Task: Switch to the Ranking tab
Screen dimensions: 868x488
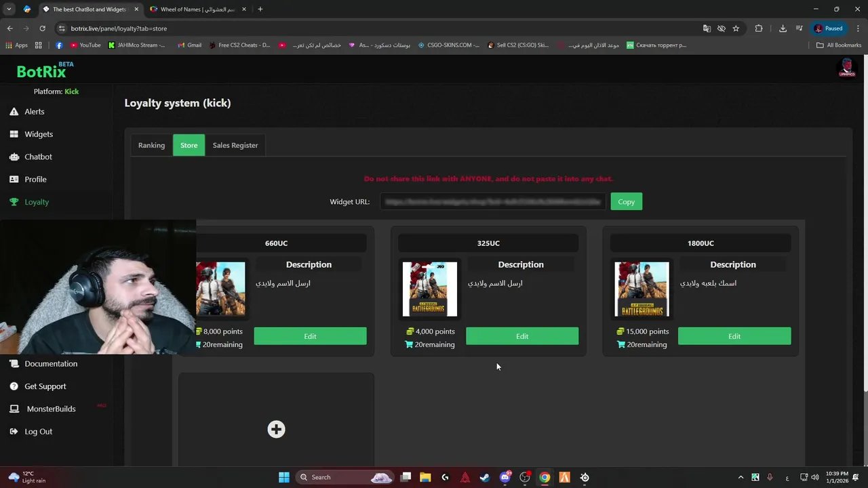Action: coord(151,145)
